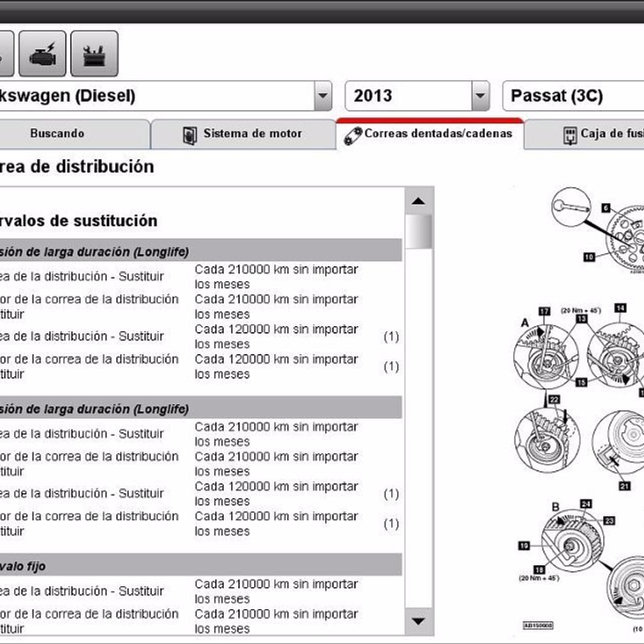644x644 pixels.
Task: Click the fuse box tab icon
Action: 569,135
